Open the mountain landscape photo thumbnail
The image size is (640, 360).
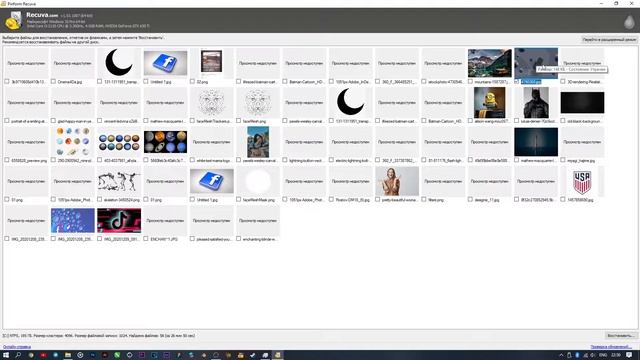click(x=489, y=63)
